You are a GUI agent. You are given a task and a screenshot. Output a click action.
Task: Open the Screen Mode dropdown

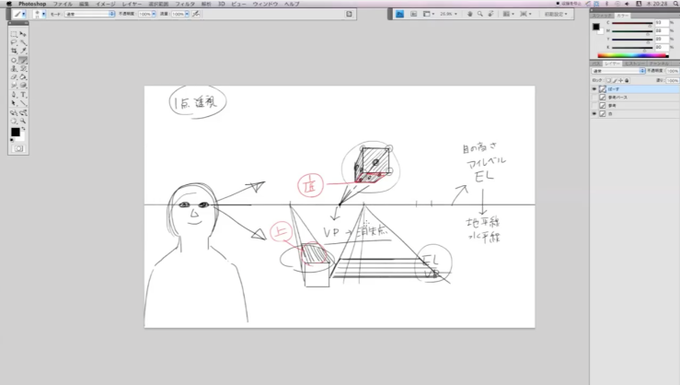526,14
